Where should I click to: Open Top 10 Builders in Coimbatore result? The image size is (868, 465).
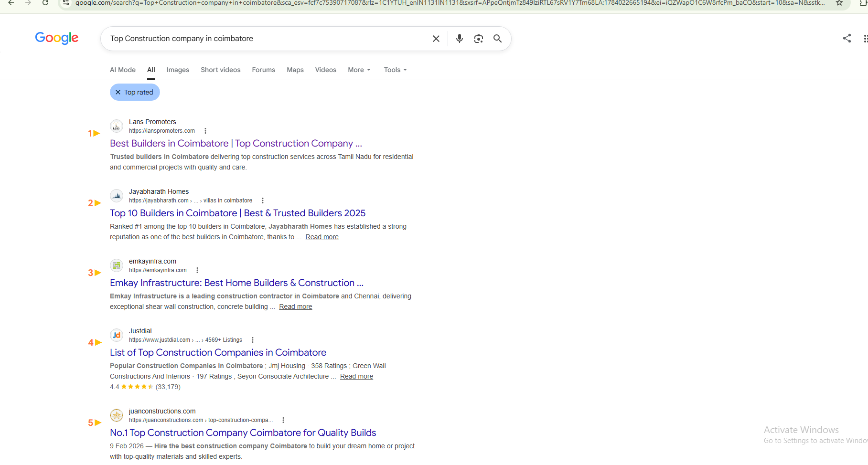point(238,213)
